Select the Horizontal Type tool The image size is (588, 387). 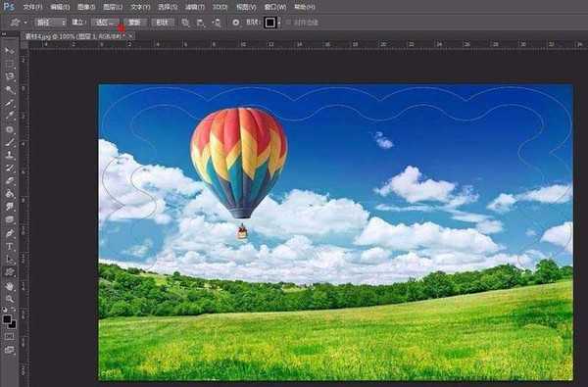(x=10, y=246)
